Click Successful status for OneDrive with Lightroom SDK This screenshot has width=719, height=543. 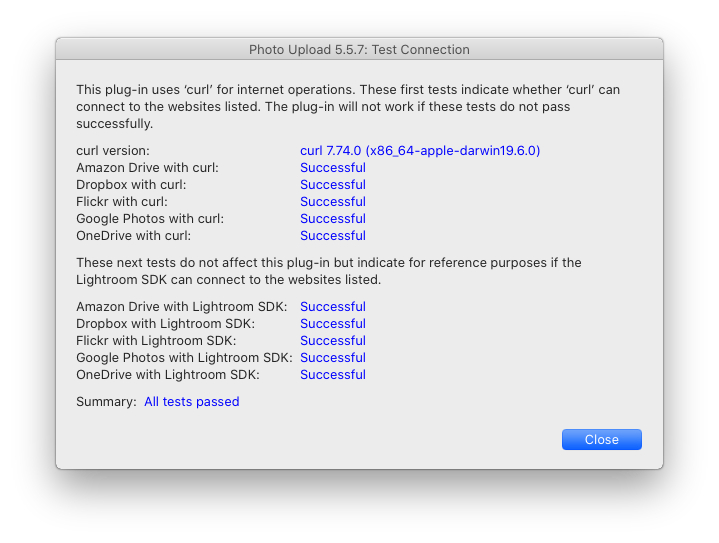coord(333,375)
